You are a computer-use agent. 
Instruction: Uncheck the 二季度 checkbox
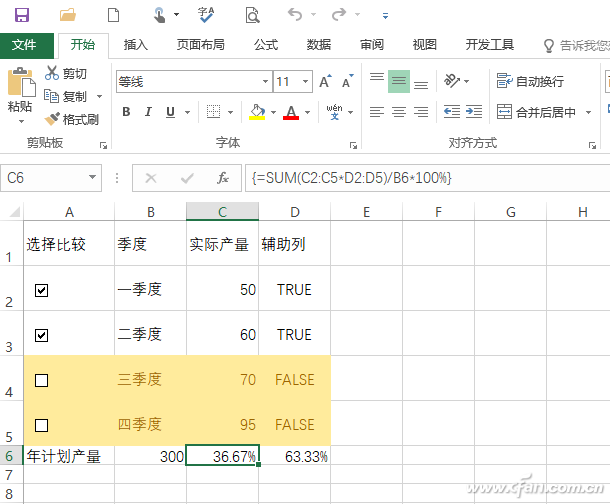41,335
